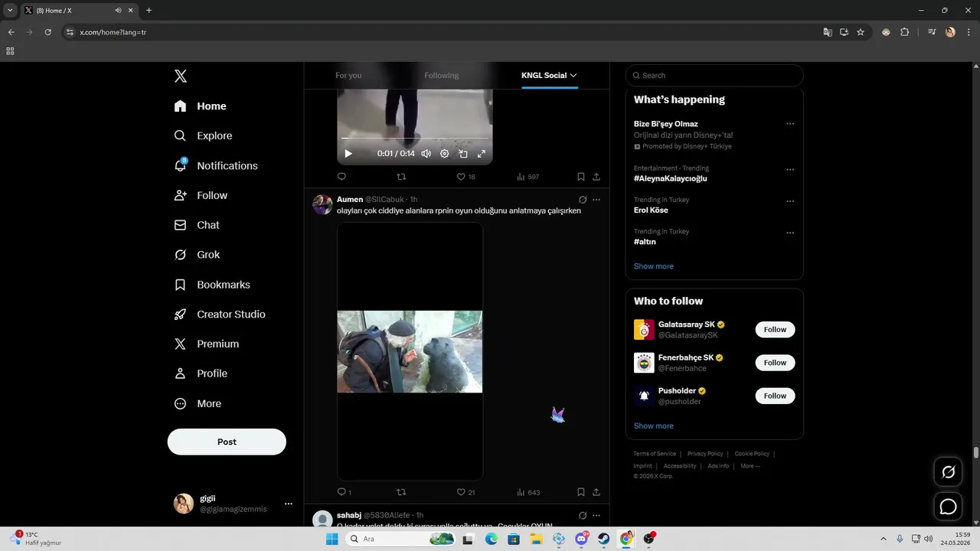Go to Home in sidebar

(x=201, y=106)
